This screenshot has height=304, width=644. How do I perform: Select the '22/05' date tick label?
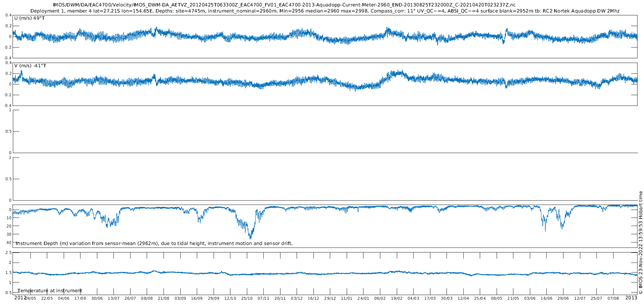tap(47, 298)
